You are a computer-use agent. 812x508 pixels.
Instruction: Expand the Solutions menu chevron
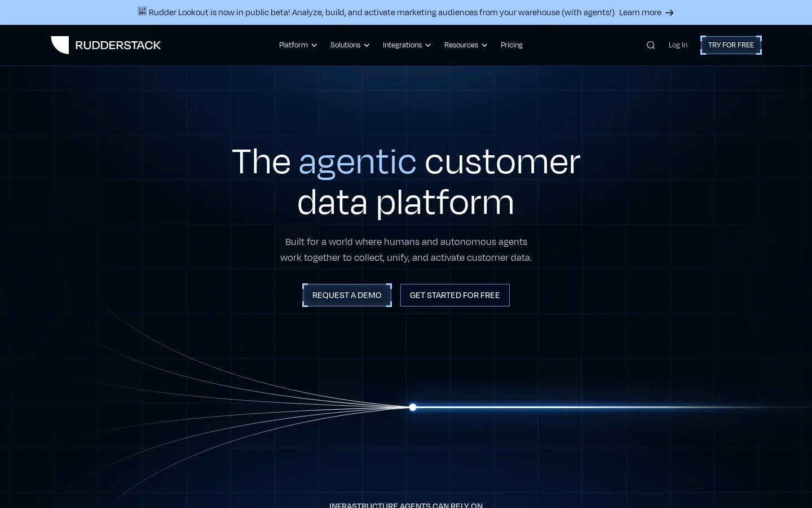pyautogui.click(x=367, y=45)
